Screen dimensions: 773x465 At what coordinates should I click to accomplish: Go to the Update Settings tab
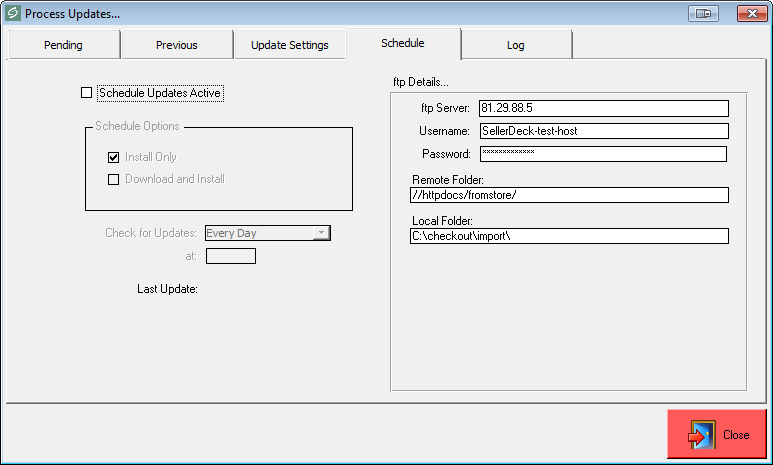(289, 45)
